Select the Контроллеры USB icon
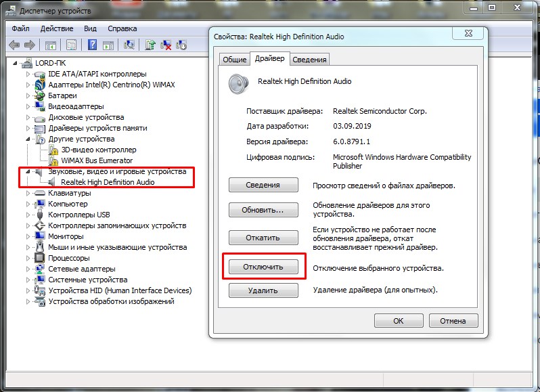This screenshot has height=392, width=540. click(40, 215)
